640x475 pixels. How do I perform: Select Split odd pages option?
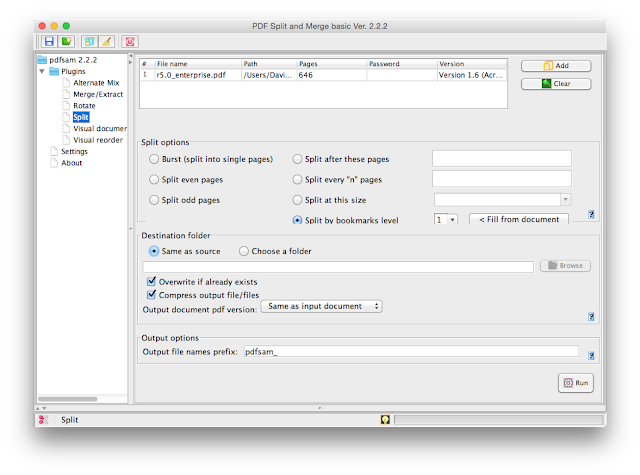tap(154, 200)
